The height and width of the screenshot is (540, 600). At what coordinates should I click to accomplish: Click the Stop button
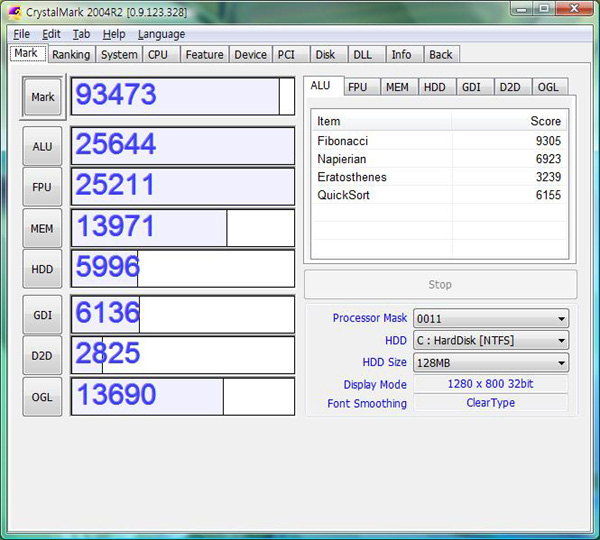(x=440, y=284)
